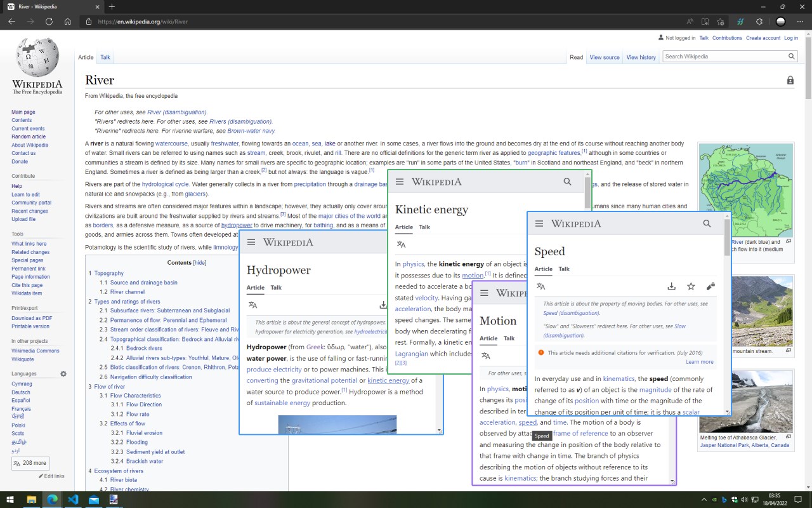Click the Search Wikipedia field
The width and height of the screenshot is (812, 508).
724,57
